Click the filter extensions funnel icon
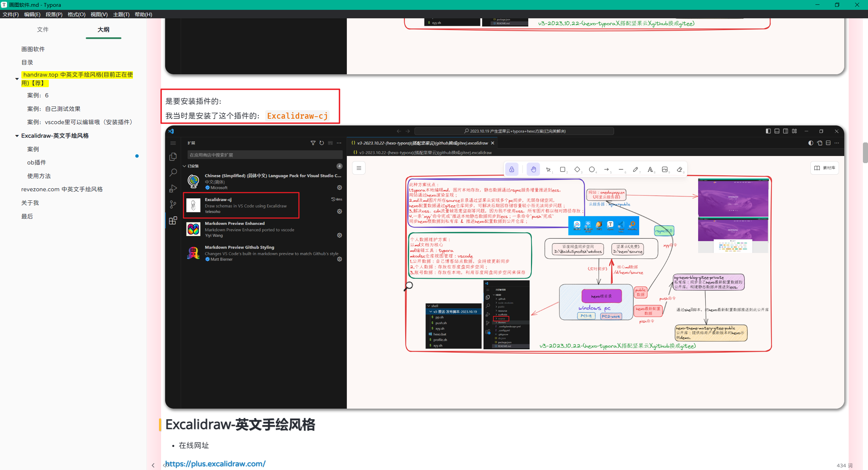The width and height of the screenshot is (868, 470). click(313, 143)
